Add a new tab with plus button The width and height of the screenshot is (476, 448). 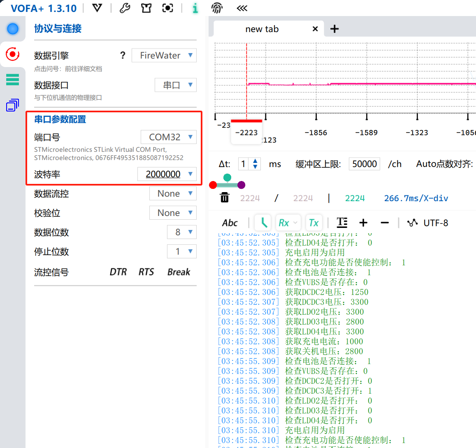pos(334,29)
